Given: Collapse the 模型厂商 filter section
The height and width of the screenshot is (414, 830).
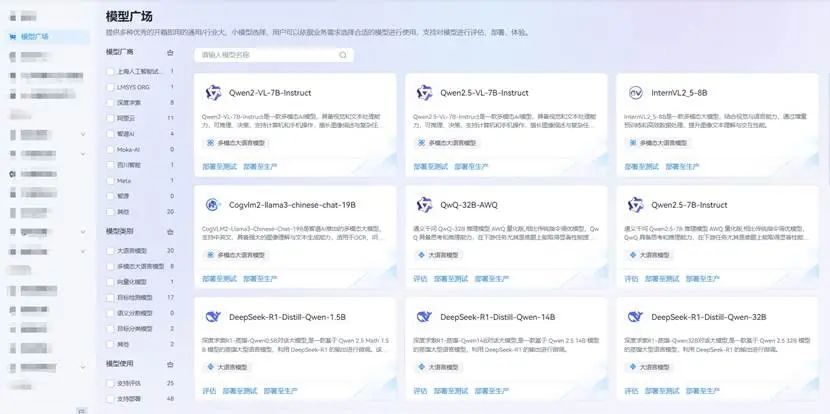Looking at the screenshot, I should pyautogui.click(x=170, y=52).
